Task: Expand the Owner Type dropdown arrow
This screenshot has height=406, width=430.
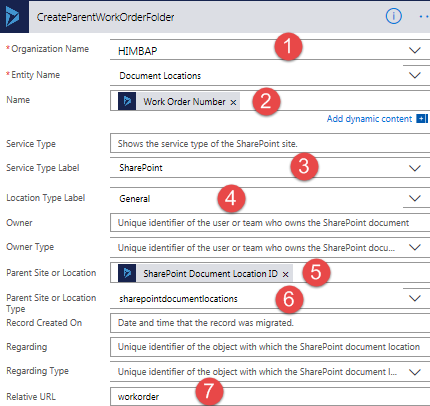Action: click(x=415, y=247)
